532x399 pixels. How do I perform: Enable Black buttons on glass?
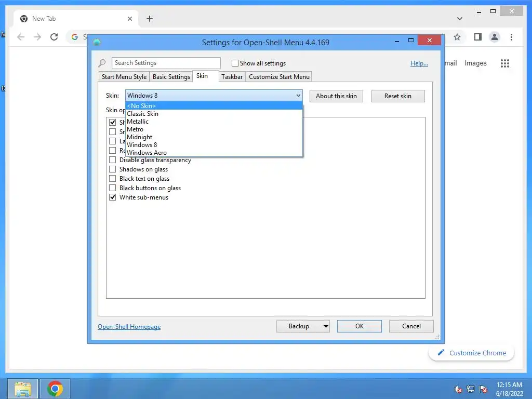click(113, 188)
